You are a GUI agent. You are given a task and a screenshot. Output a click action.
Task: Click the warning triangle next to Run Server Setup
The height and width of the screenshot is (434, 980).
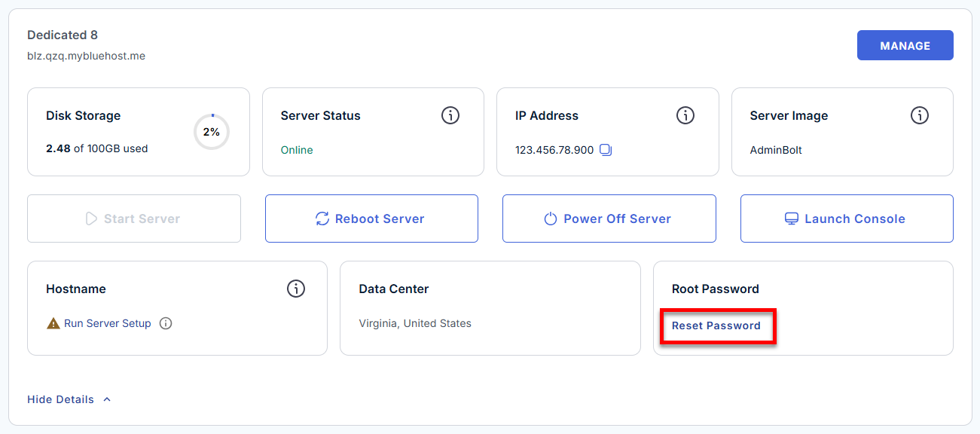coord(53,323)
